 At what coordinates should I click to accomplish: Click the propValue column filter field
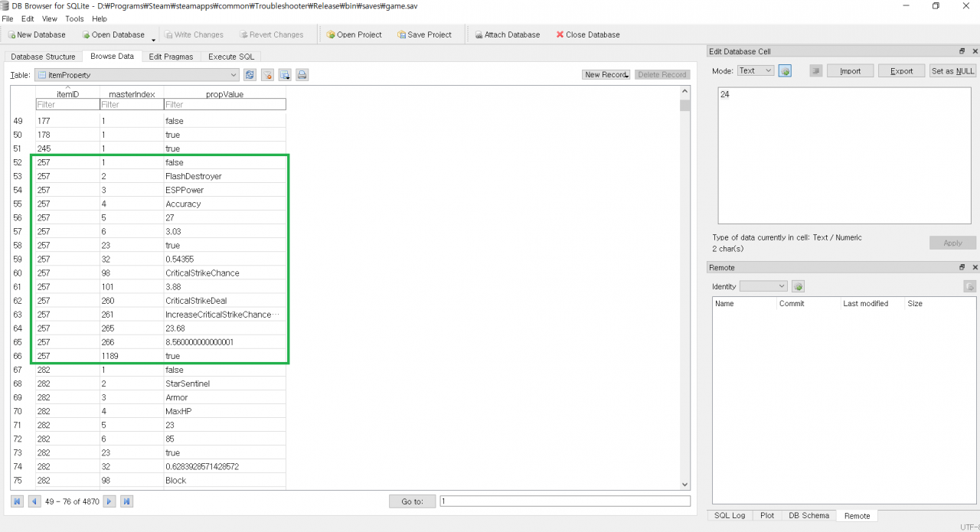click(x=224, y=105)
